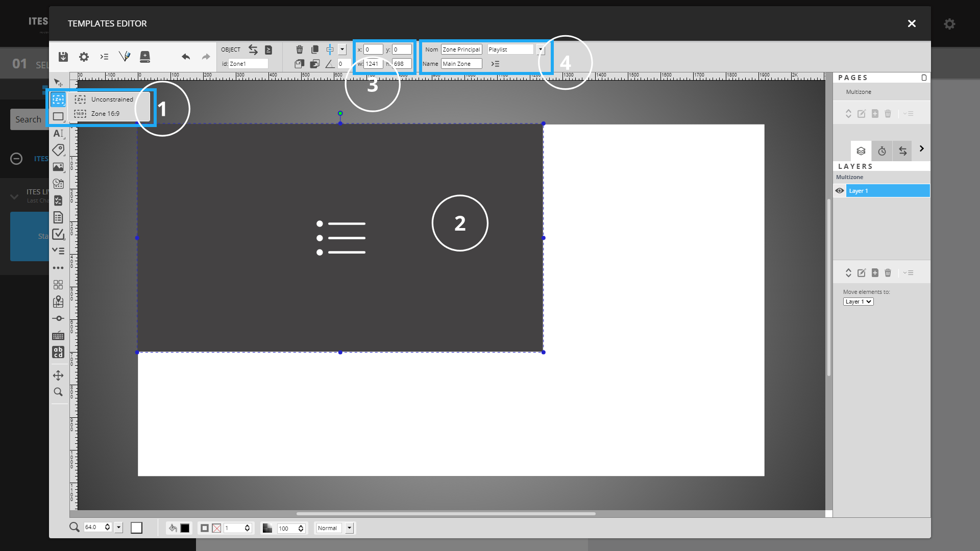The width and height of the screenshot is (980, 551).
Task: Select the slider control tool
Action: pyautogui.click(x=58, y=318)
